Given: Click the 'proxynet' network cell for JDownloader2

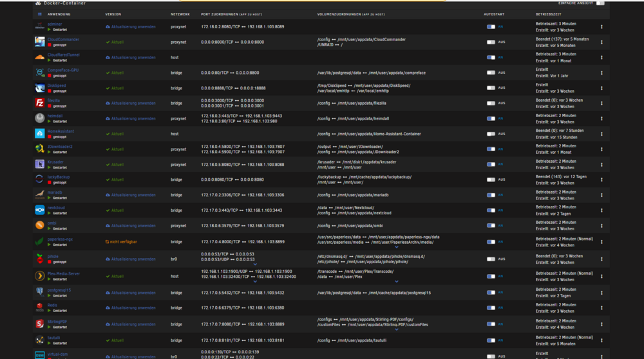Looking at the screenshot, I should point(178,149).
